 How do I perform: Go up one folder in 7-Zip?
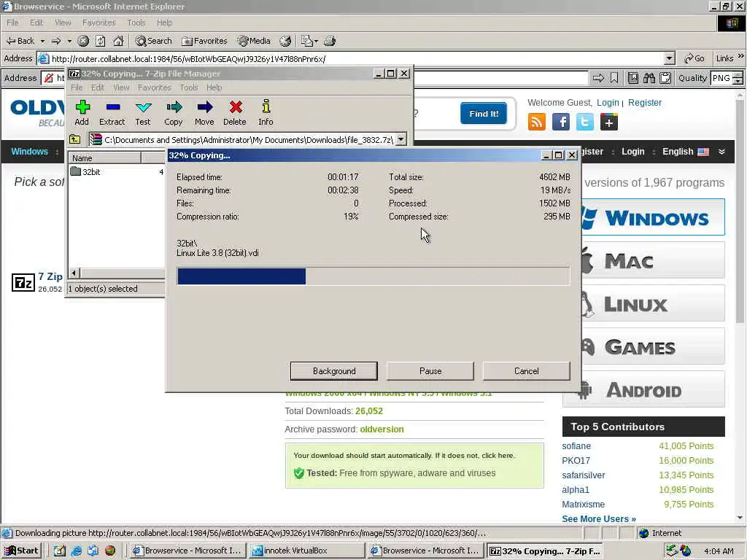75,139
